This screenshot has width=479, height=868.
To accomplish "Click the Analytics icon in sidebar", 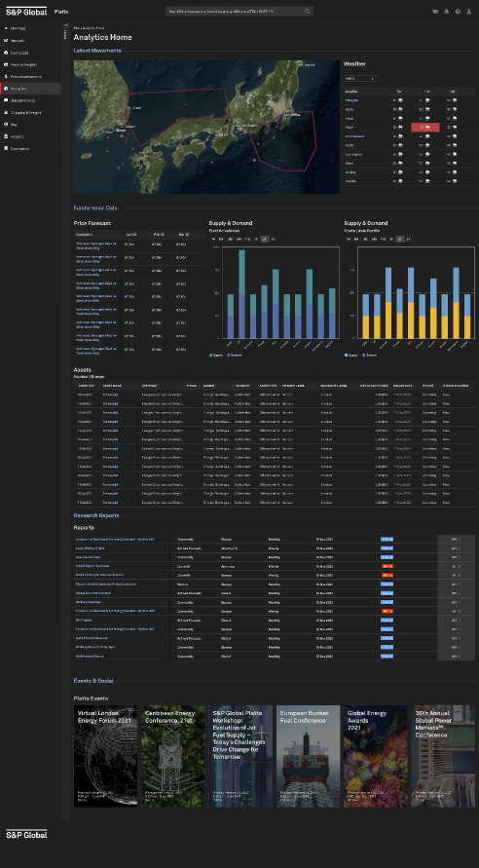I will (x=6, y=89).
